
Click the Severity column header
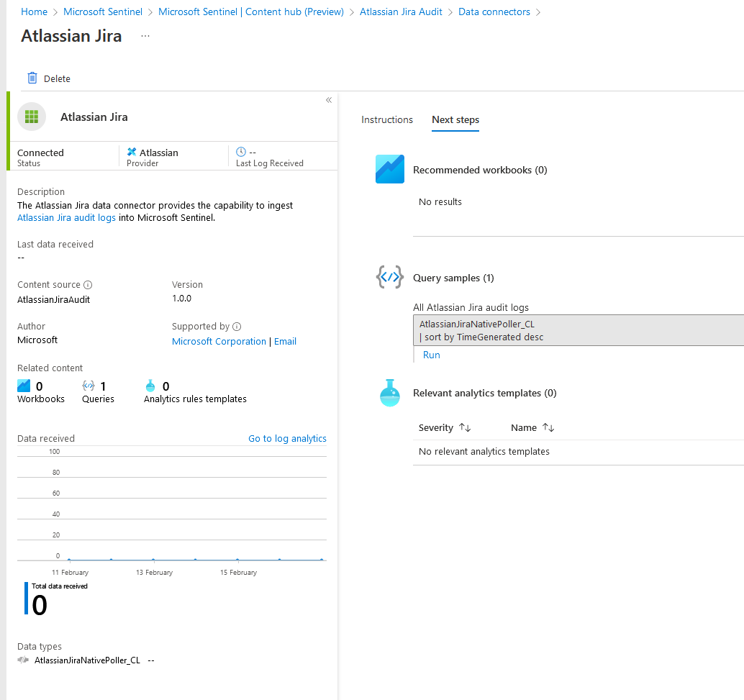coord(435,427)
